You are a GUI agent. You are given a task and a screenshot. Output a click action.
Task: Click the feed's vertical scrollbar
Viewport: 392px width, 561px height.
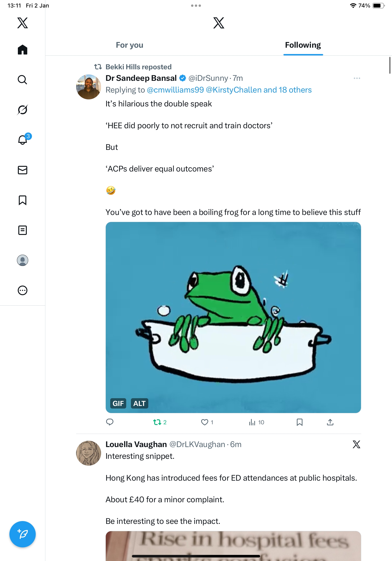click(390, 65)
